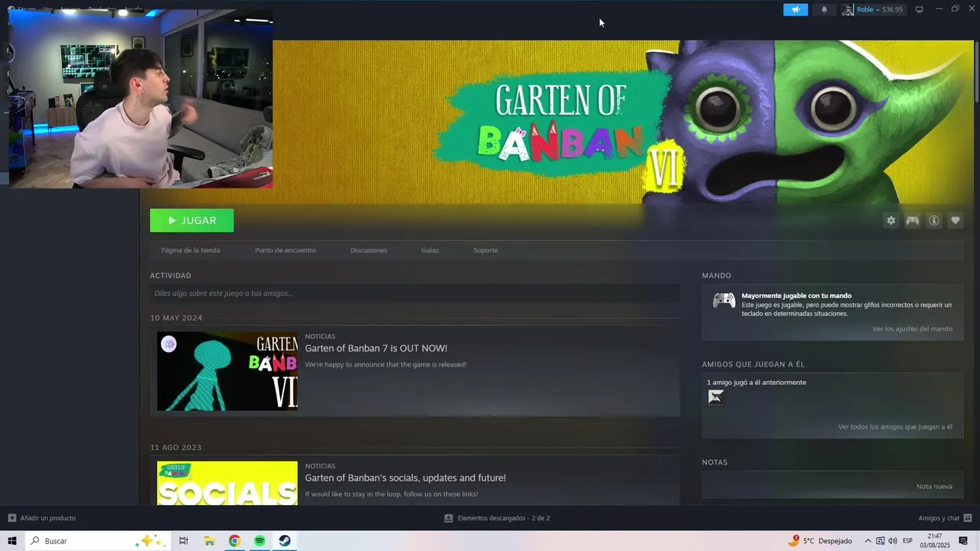This screenshot has height=551, width=980.
Task: Click the weather widget showing 5°C Despejado
Action: click(820, 541)
